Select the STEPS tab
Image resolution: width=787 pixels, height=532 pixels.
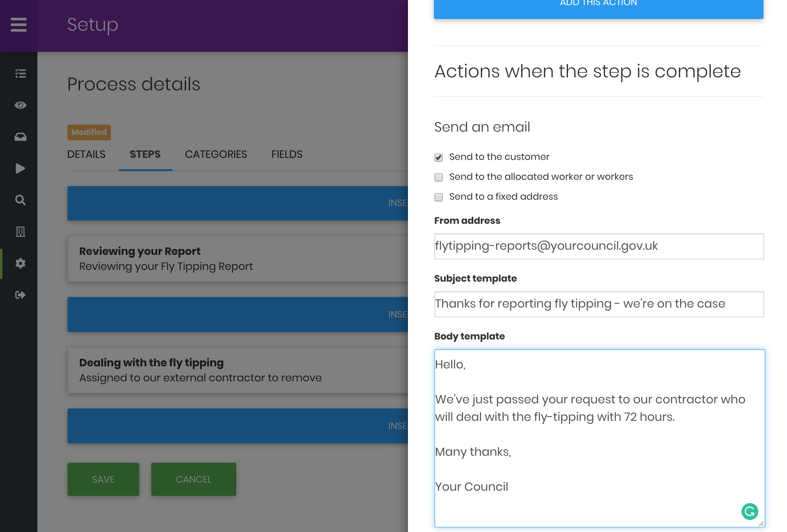click(145, 155)
